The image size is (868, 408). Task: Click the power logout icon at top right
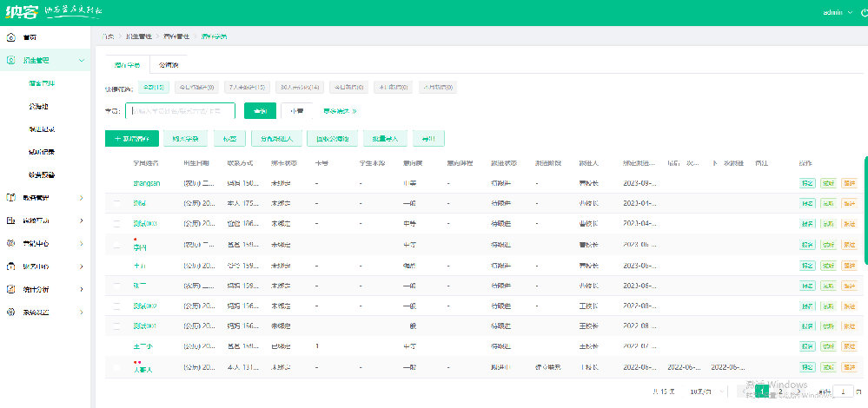click(865, 11)
